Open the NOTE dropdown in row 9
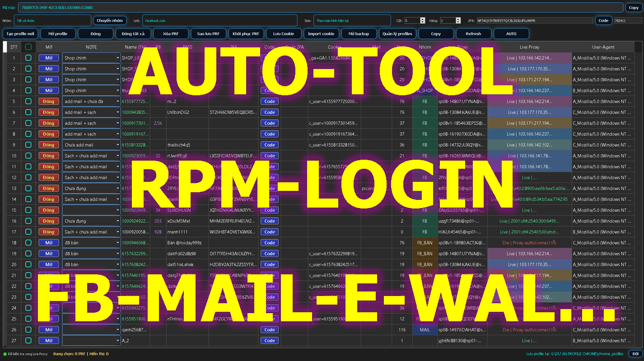Screen dimensions: 644x361 (x=91, y=145)
